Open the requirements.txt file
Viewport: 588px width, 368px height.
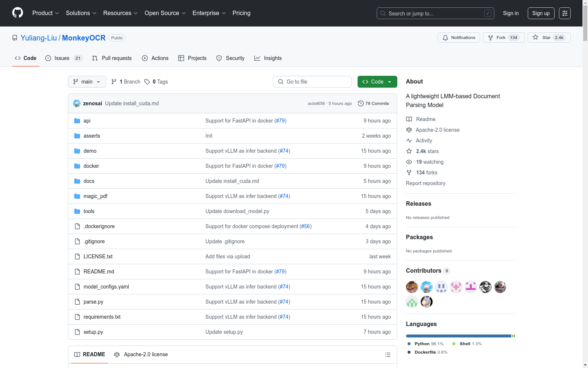point(102,317)
